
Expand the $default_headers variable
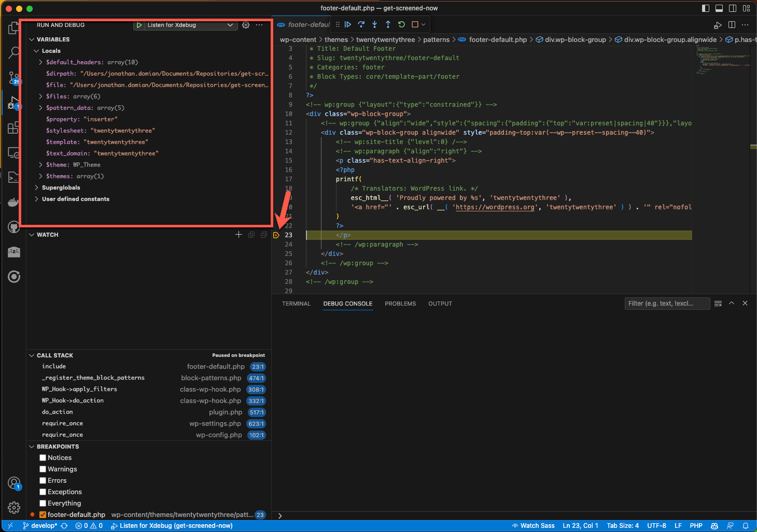tap(40, 62)
